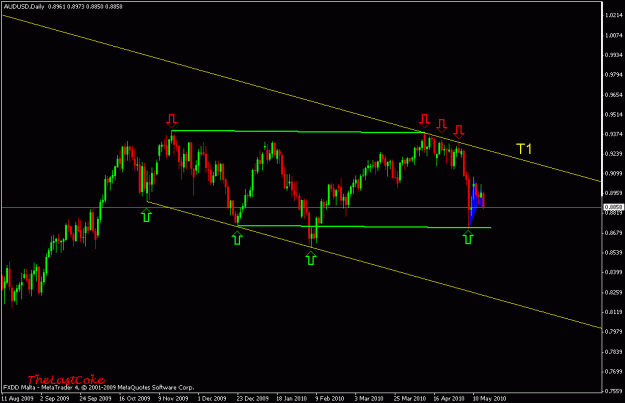Click the highlighted current price 0.8858 tag
The height and width of the screenshot is (403, 625).
pos(613,207)
